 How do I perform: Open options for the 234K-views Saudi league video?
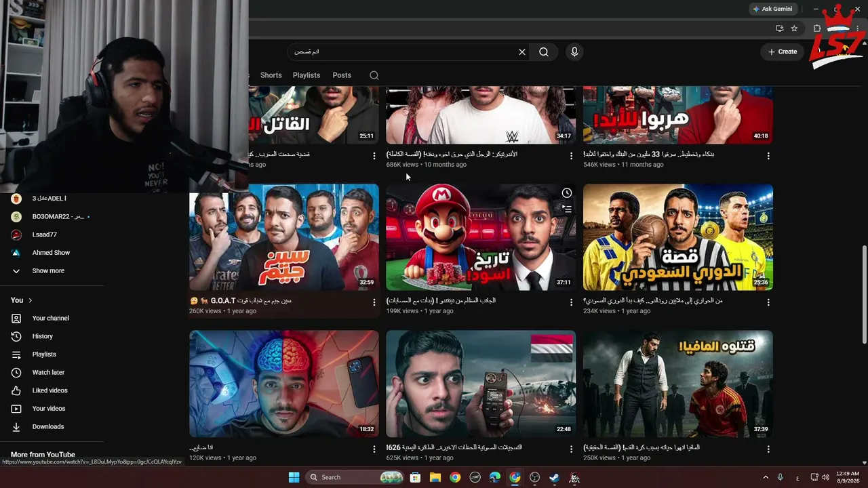[x=768, y=302]
